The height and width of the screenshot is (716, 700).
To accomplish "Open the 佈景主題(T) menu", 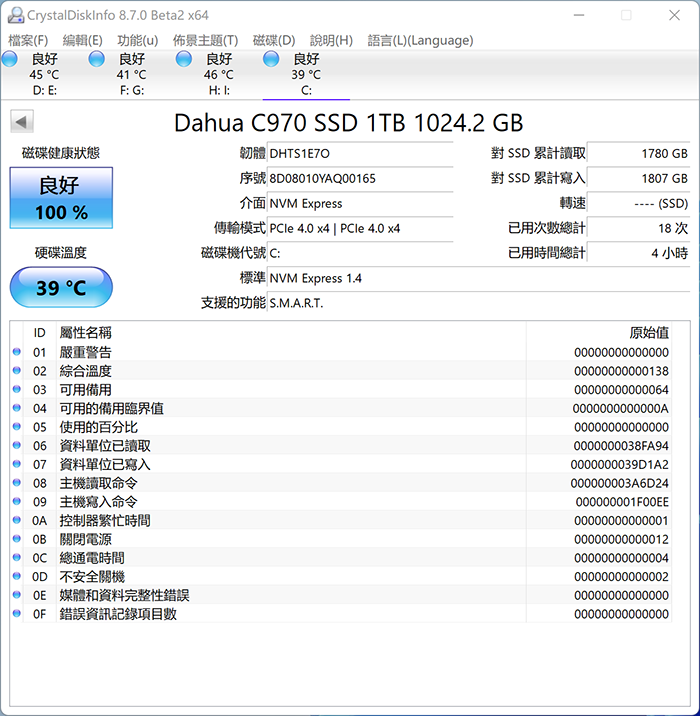I will tap(205, 41).
